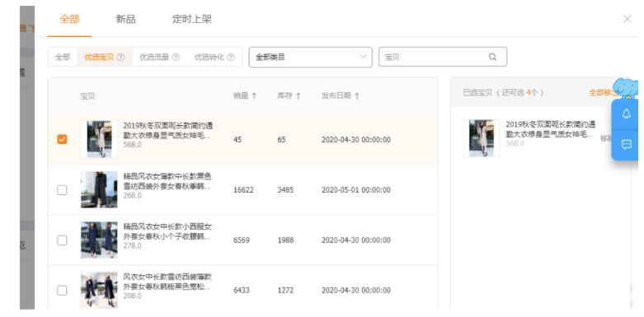Click sales value 6433

(242, 291)
